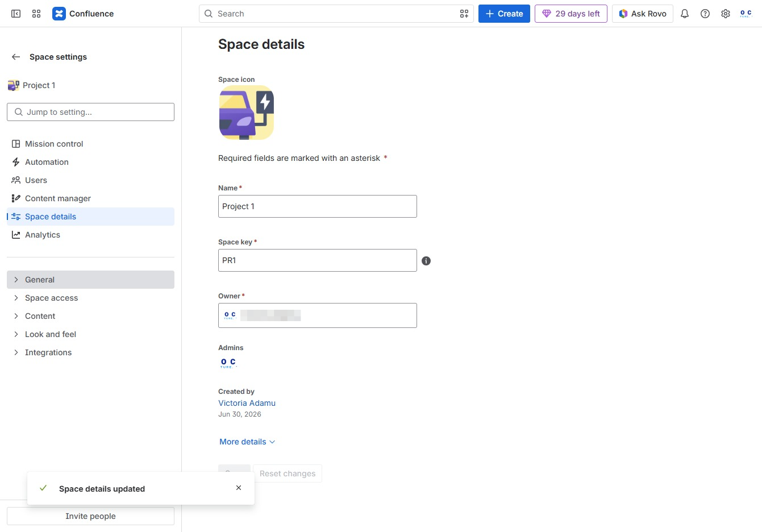Open the settings gear icon
The width and height of the screenshot is (762, 532).
(726, 14)
